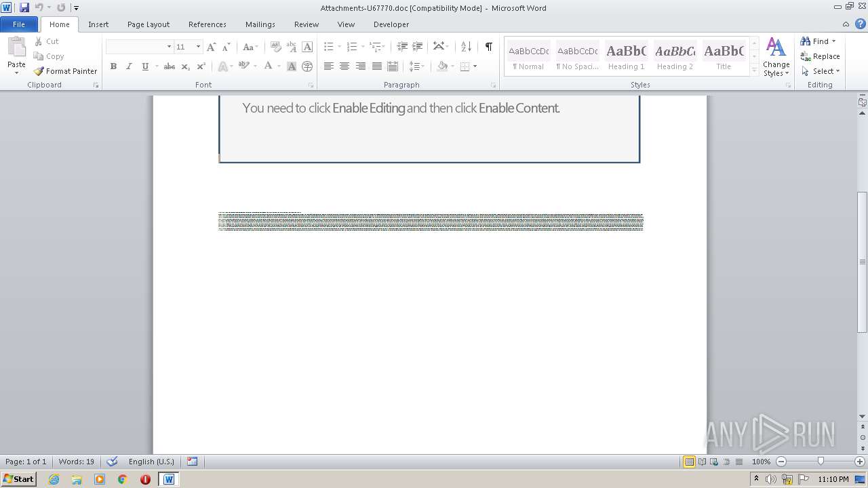Click the proofing check icon in the status bar
Viewport: 868px width, 488px height.
click(113, 462)
